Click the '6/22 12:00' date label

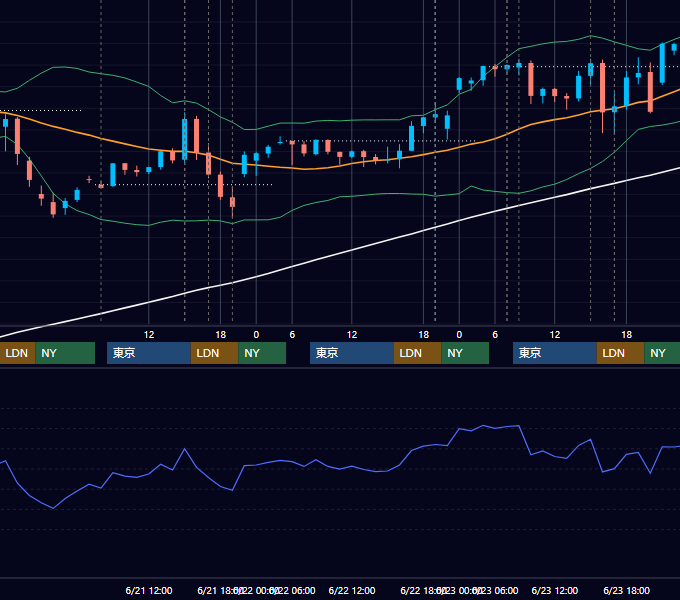(x=352, y=590)
